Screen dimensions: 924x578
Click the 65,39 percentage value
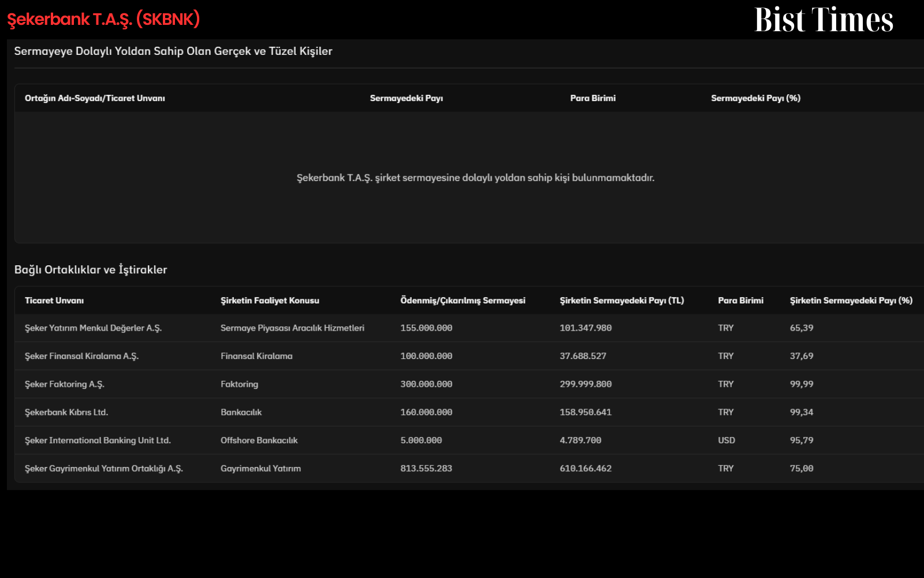tap(802, 328)
